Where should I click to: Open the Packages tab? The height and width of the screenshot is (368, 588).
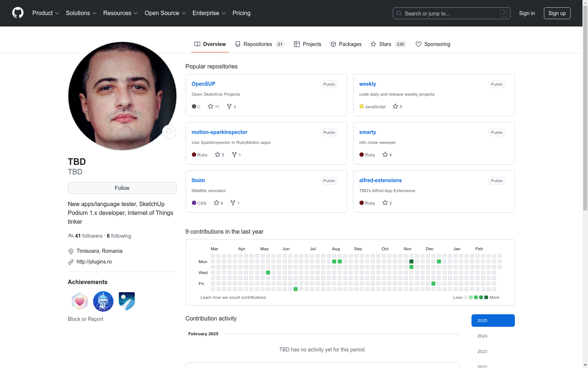346,44
